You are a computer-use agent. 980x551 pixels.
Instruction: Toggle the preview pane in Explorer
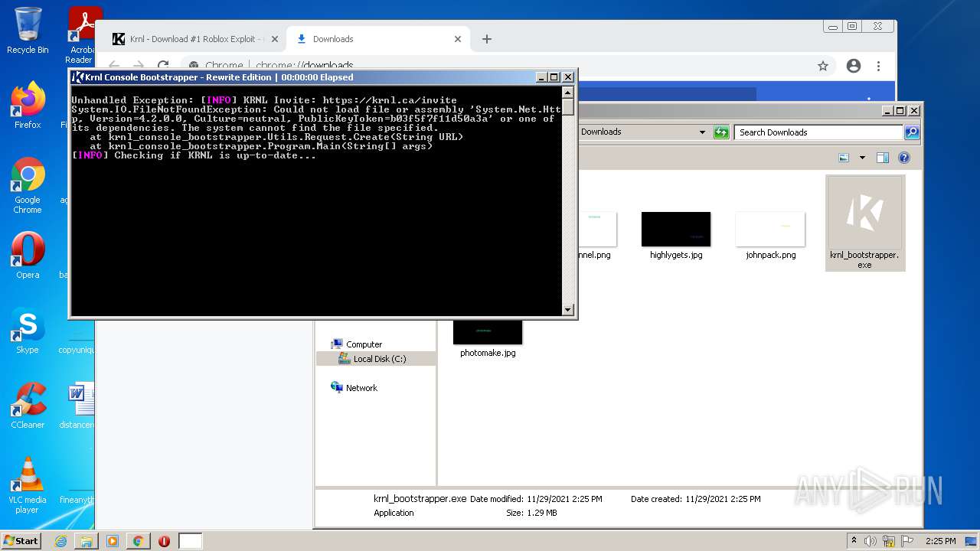point(883,158)
